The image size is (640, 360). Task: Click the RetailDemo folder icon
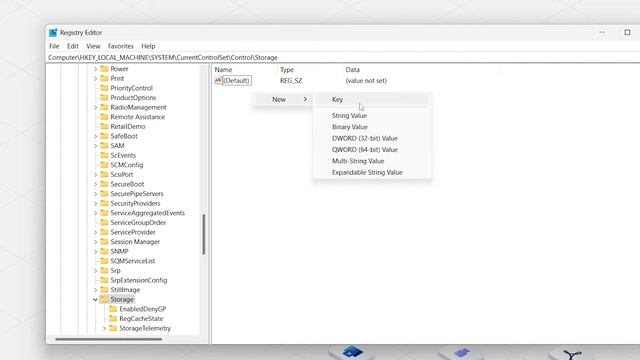pyautogui.click(x=104, y=127)
